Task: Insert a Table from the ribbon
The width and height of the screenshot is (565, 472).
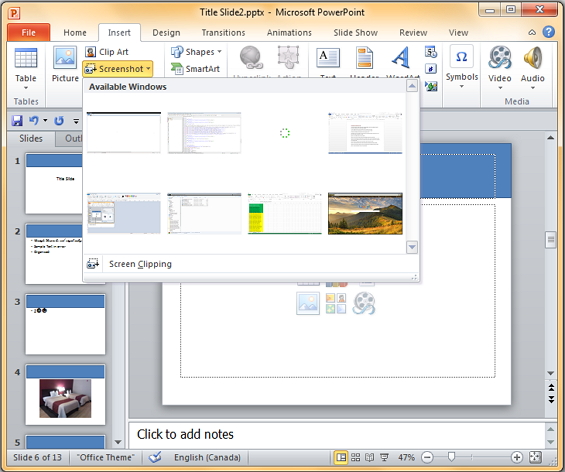Action: point(26,68)
